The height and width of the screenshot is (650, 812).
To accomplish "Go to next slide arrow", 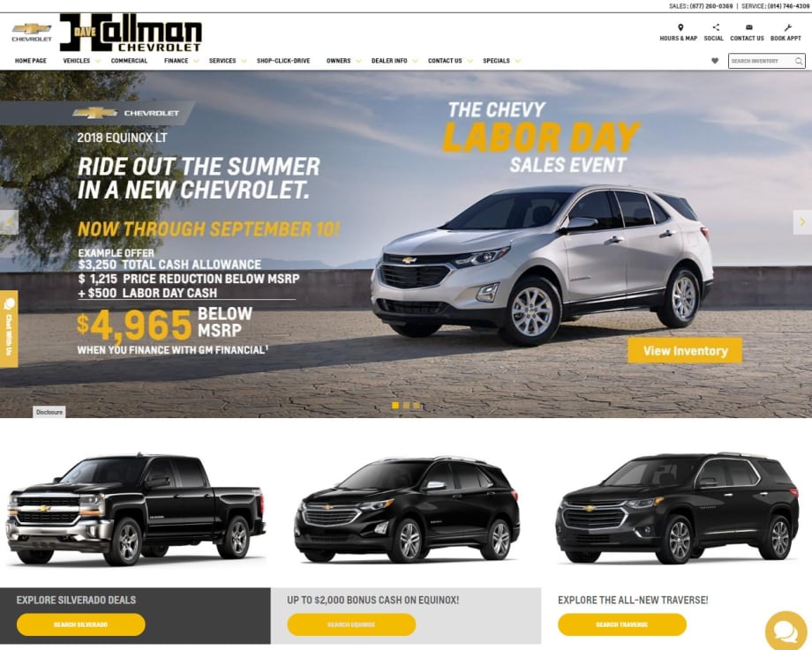I will point(802,222).
